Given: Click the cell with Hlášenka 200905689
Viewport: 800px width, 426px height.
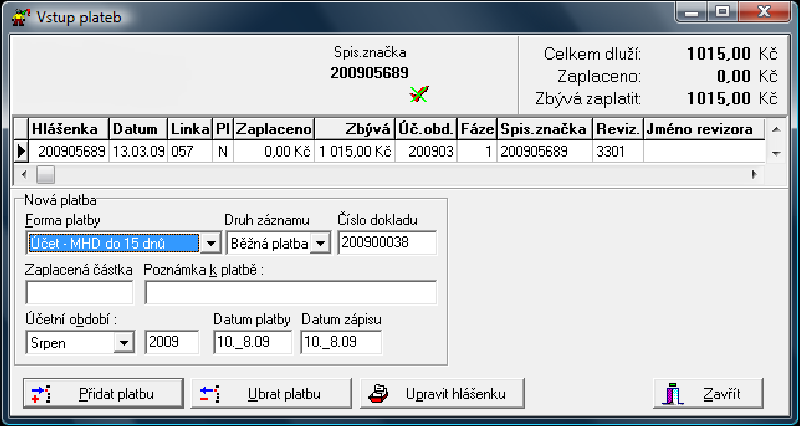Looking at the screenshot, I should (x=69, y=152).
